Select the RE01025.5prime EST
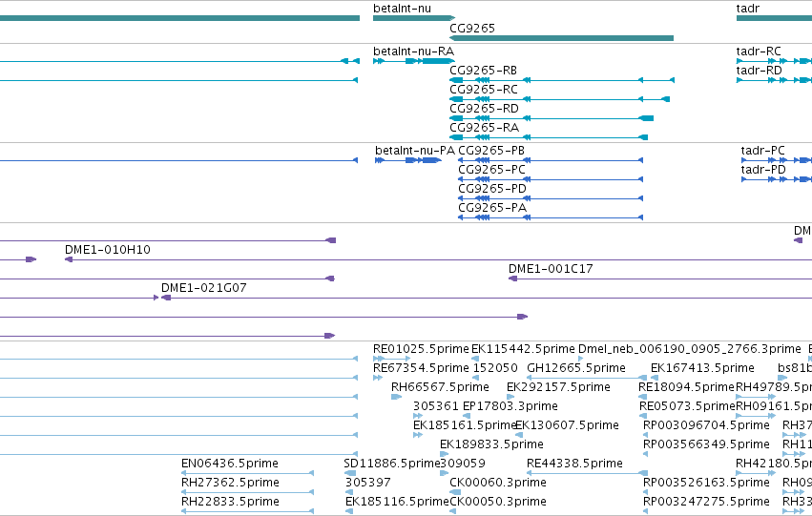This screenshot has height=516, width=812. [x=391, y=359]
